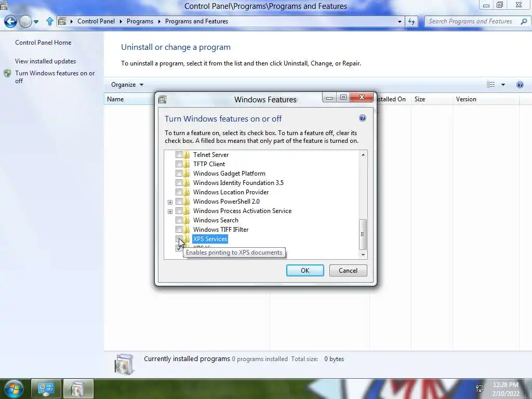Open the view options dropdown arrow
The width and height of the screenshot is (532, 399).
pyautogui.click(x=503, y=85)
